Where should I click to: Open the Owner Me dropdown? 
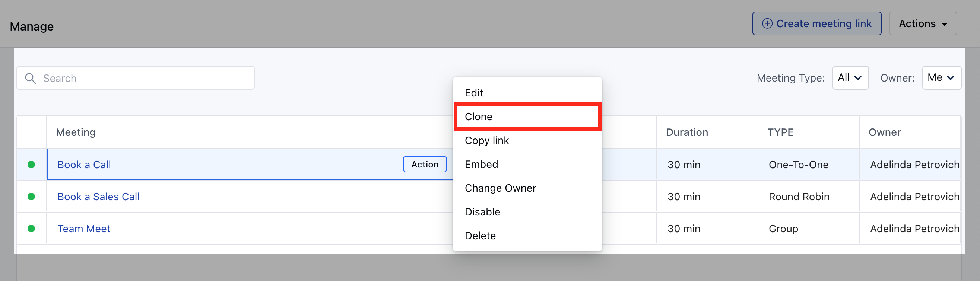point(941,77)
